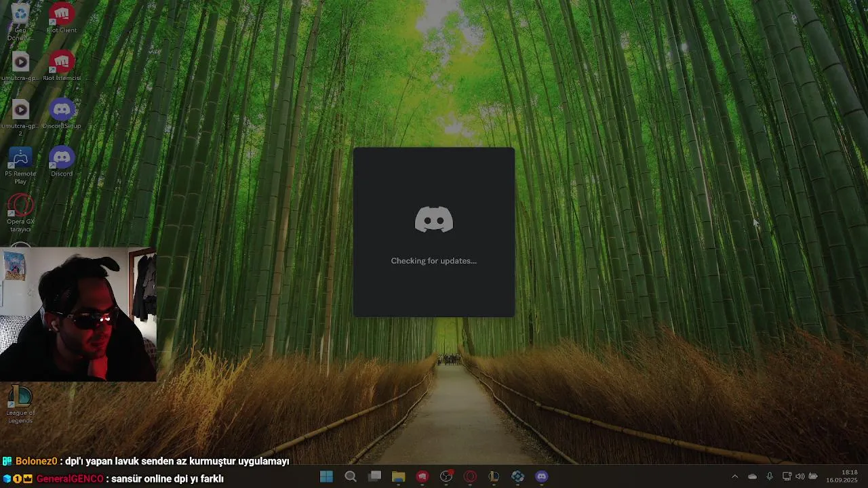Launch the Riot Client desktop shortcut

[62, 19]
